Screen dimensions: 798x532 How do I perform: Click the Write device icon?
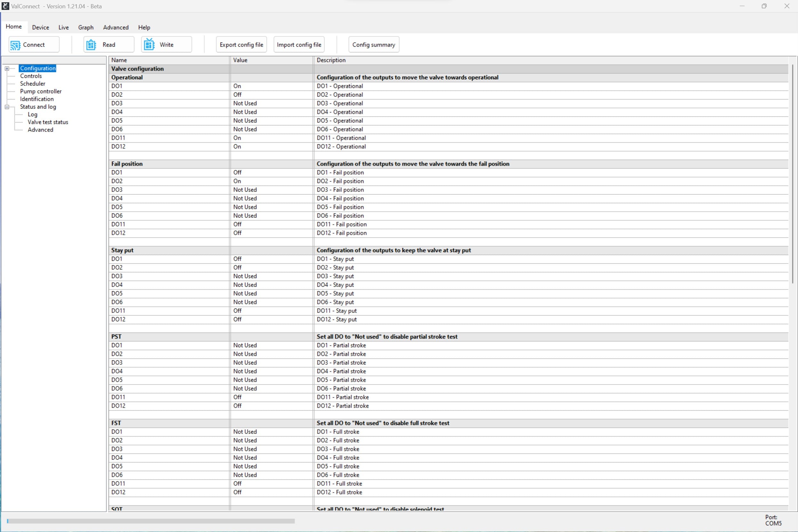click(149, 44)
